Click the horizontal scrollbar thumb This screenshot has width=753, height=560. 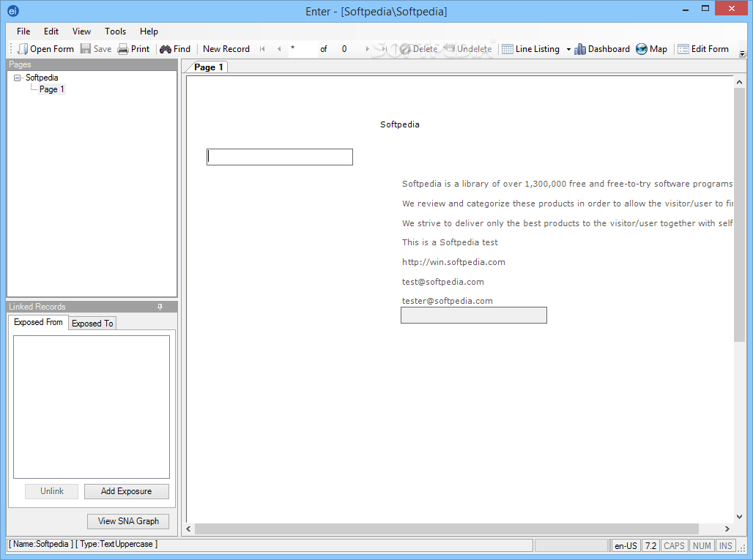point(447,529)
